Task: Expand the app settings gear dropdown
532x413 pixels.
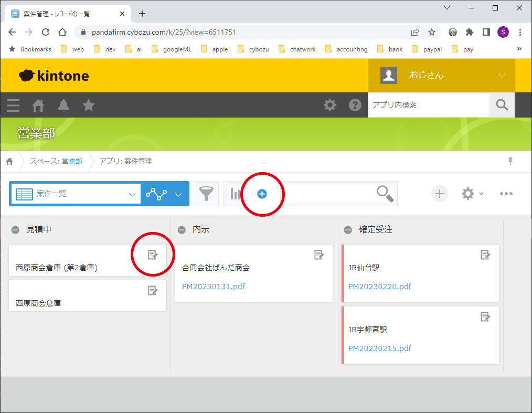Action: pos(472,194)
